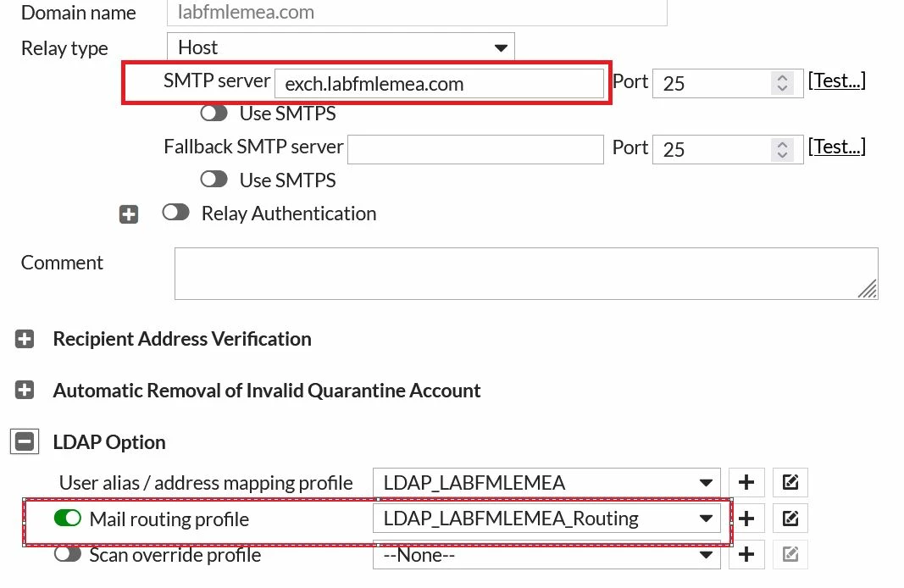The width and height of the screenshot is (904, 588).
Task: Test the primary SMTP server connection
Action: tap(836, 80)
